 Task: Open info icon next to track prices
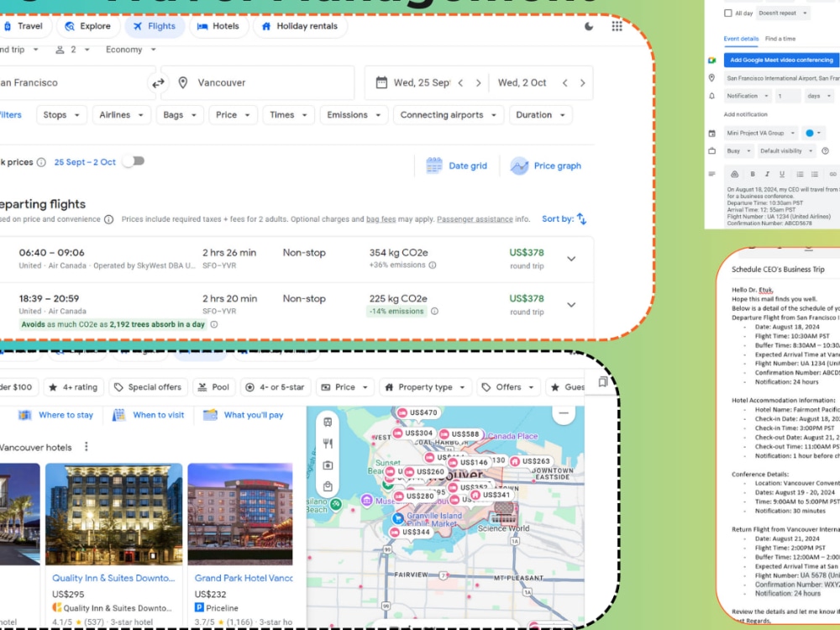pos(41,162)
